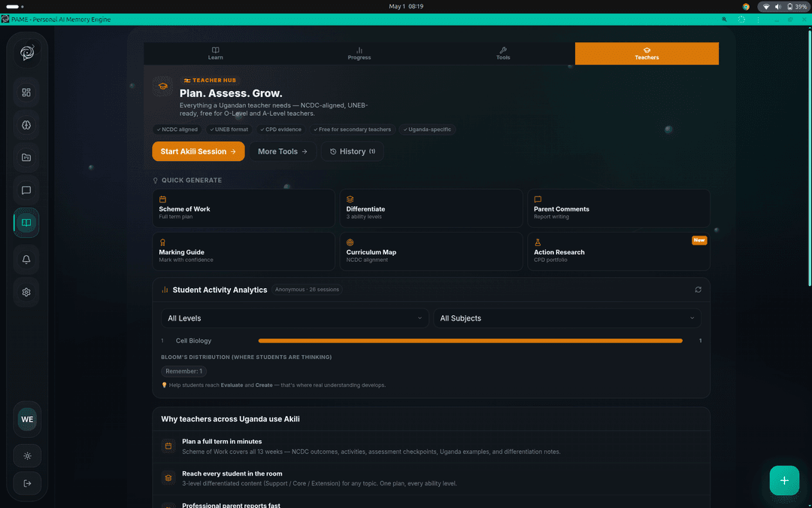Click the logout arrow icon in sidebar
Image resolution: width=812 pixels, height=508 pixels.
(x=28, y=483)
